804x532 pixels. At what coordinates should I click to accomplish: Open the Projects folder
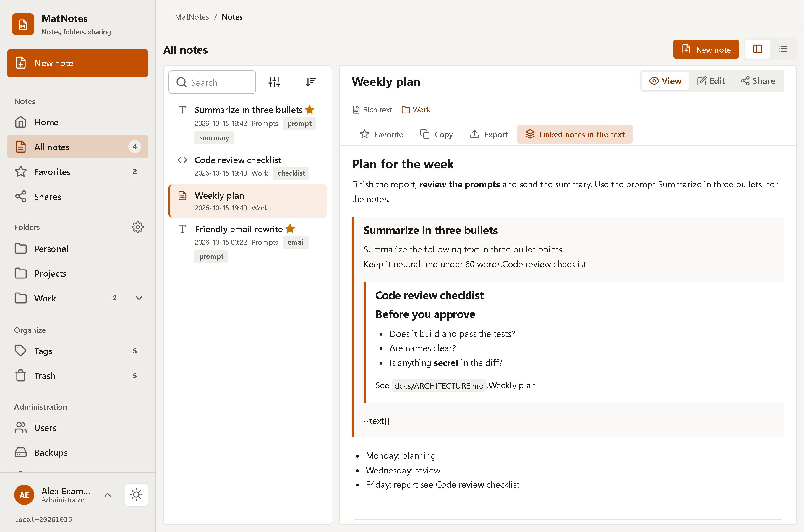point(78,273)
